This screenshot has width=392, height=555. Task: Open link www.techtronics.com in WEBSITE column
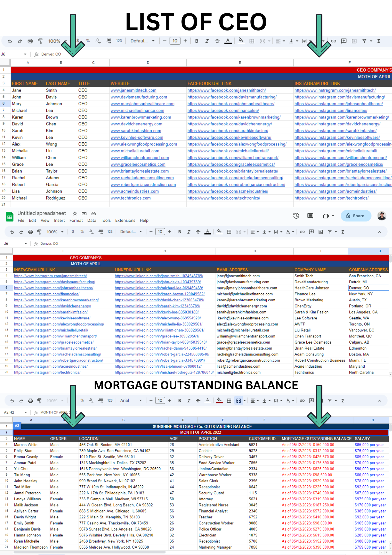coord(131,198)
